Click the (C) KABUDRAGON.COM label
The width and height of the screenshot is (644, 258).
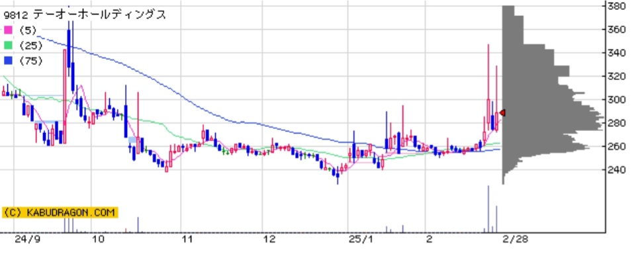tap(60, 212)
